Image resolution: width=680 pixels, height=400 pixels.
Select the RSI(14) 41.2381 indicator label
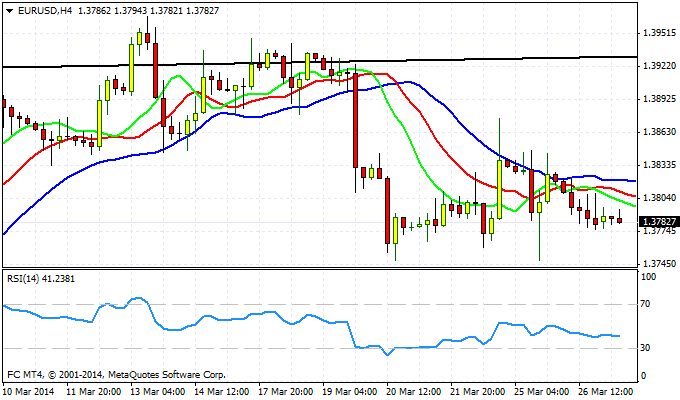[41, 279]
